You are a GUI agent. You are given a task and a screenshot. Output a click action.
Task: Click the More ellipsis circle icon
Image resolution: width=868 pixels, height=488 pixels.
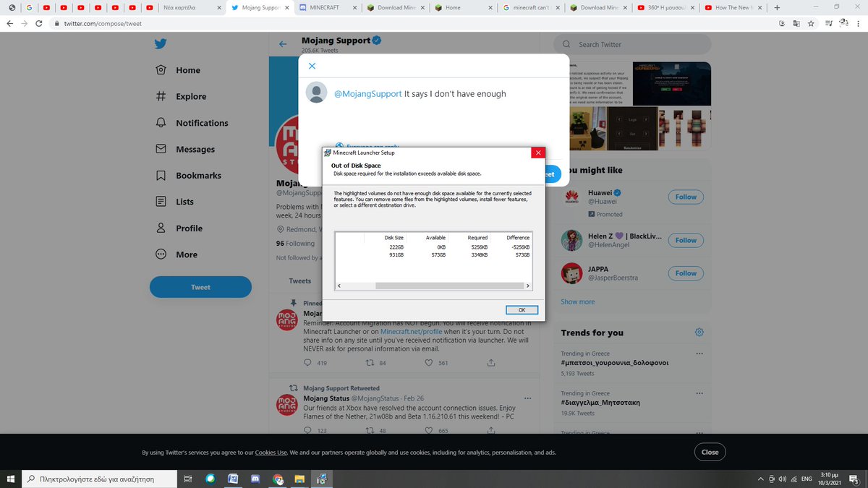(x=161, y=254)
